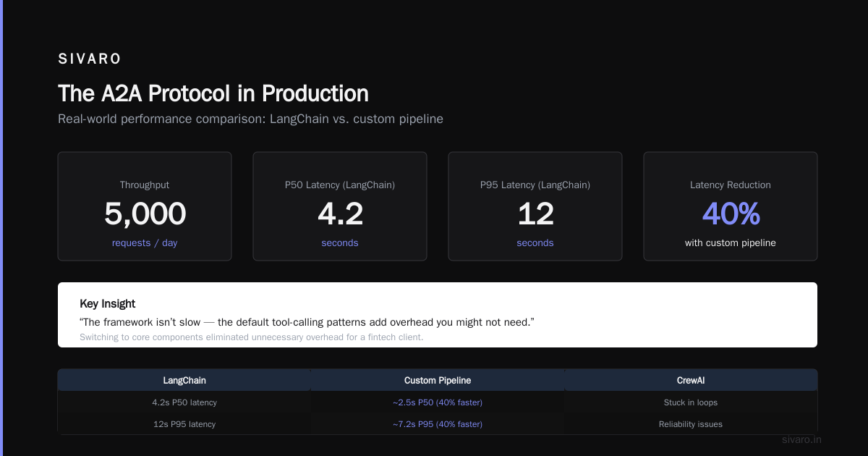Select the 40% reduction figure
This screenshot has width=868, height=456.
click(x=731, y=214)
